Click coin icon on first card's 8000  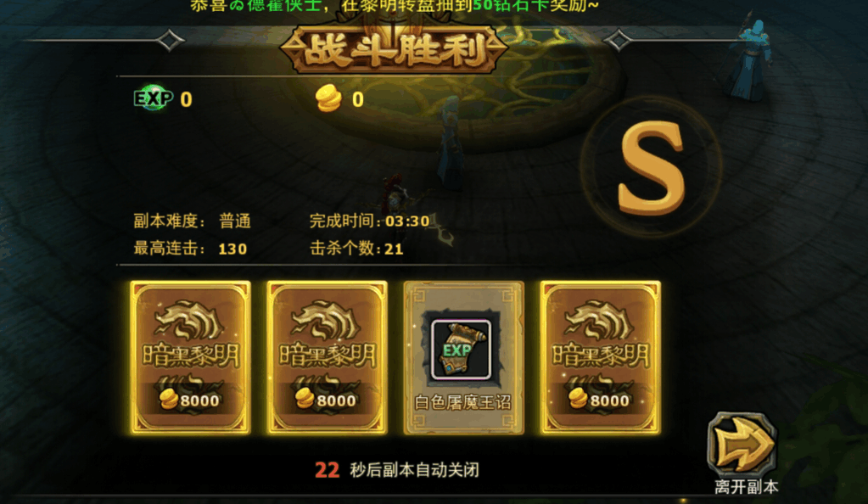168,399
